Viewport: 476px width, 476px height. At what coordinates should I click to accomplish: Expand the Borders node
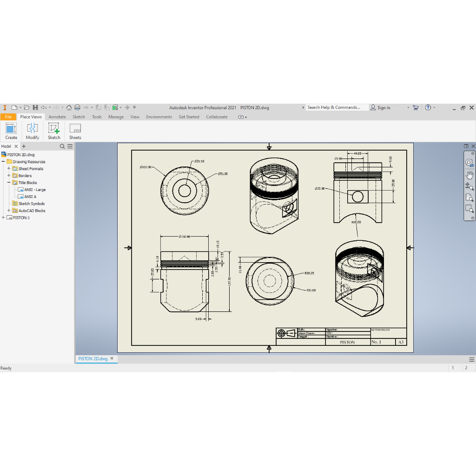click(x=9, y=175)
